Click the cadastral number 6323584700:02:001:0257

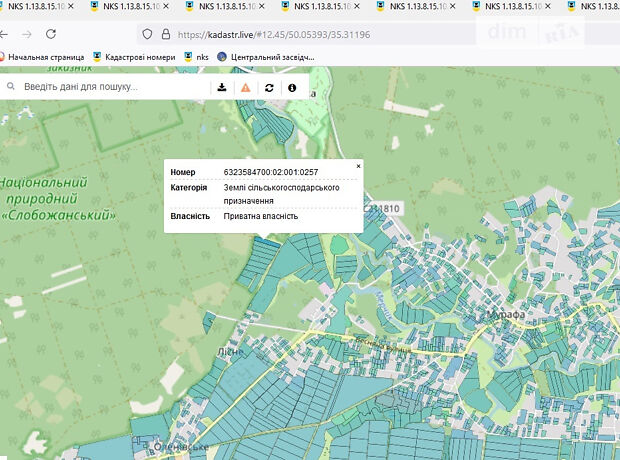point(270,173)
